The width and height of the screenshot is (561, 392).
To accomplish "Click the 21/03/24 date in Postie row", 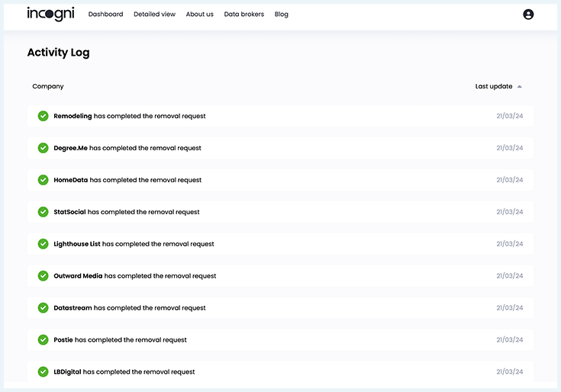I will [x=510, y=340].
